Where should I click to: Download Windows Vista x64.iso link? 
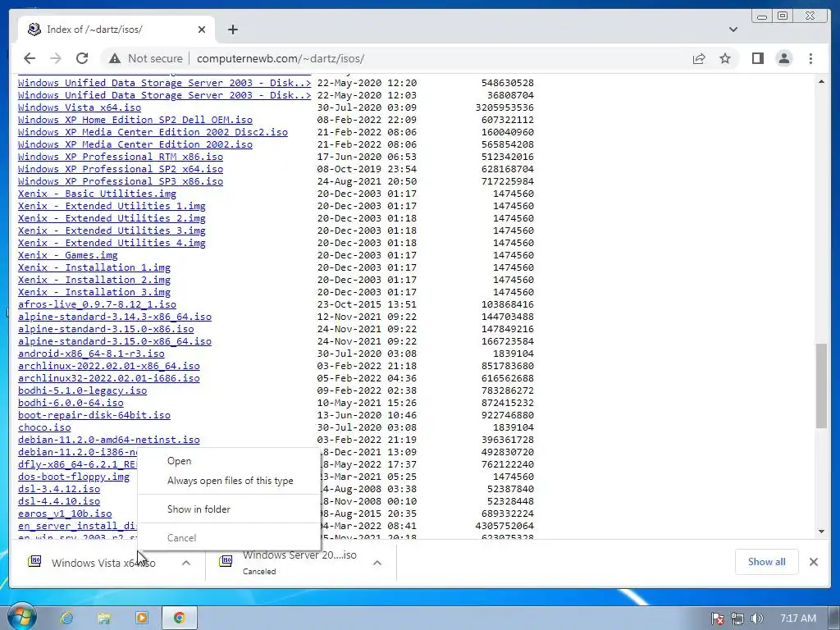click(80, 107)
